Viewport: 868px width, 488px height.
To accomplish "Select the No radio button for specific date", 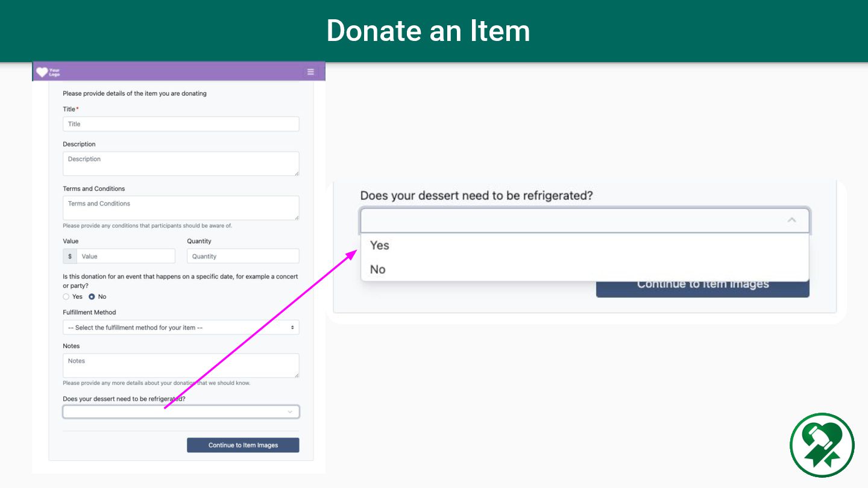I will 92,296.
